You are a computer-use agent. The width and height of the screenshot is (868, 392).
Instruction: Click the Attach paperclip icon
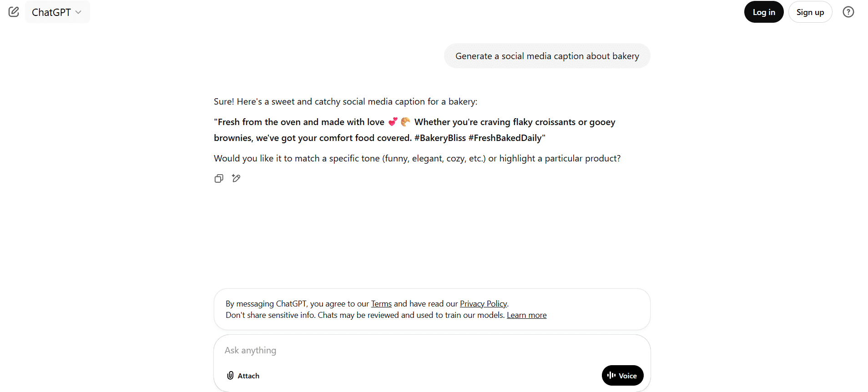click(230, 376)
